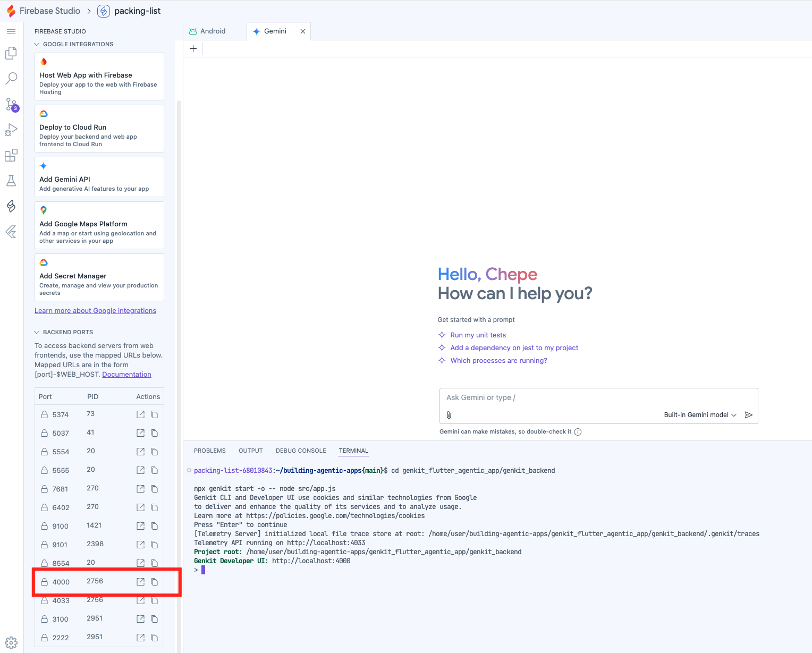The image size is (812, 653).
Task: Copy the URL for port 5554
Action: [x=154, y=452]
